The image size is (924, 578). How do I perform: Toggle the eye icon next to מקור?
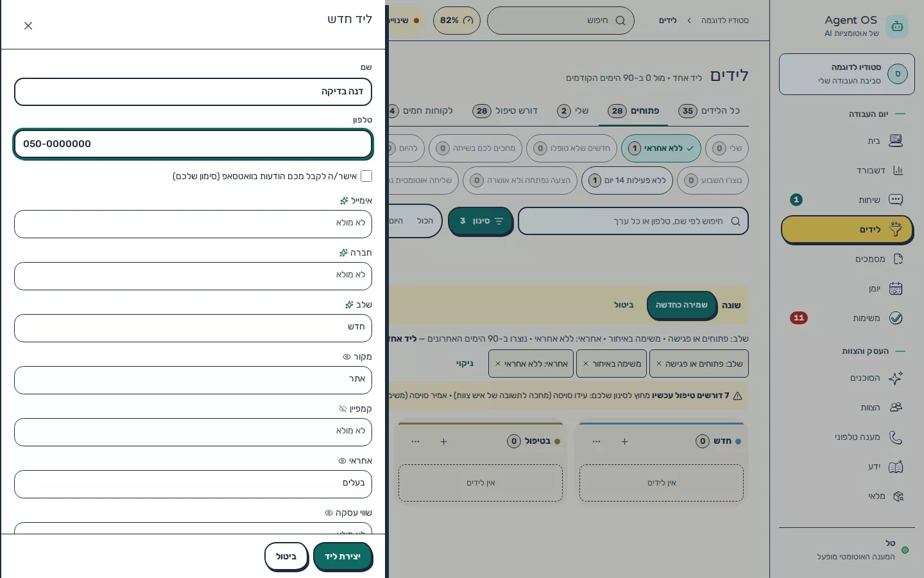click(x=346, y=357)
